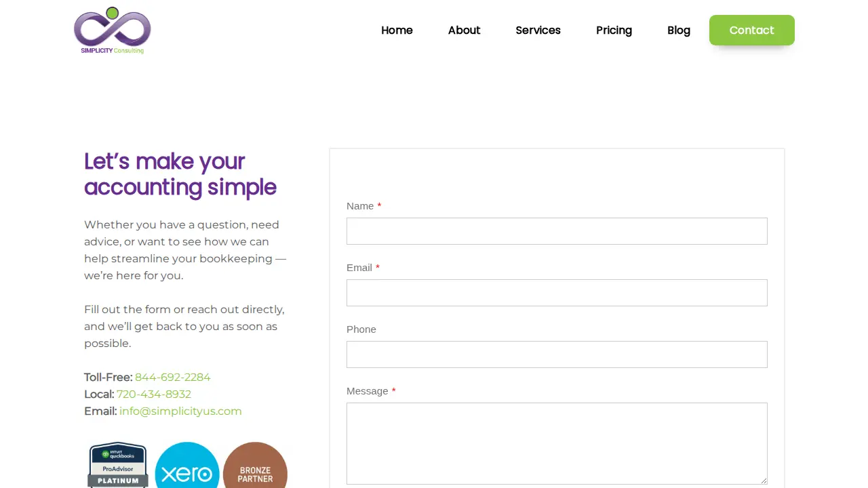
Task: Open the Pricing page
Action: [614, 30]
